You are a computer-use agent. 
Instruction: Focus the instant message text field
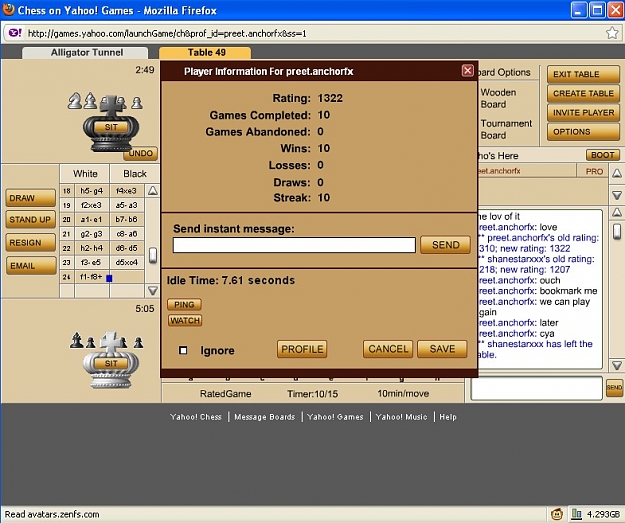coord(294,245)
